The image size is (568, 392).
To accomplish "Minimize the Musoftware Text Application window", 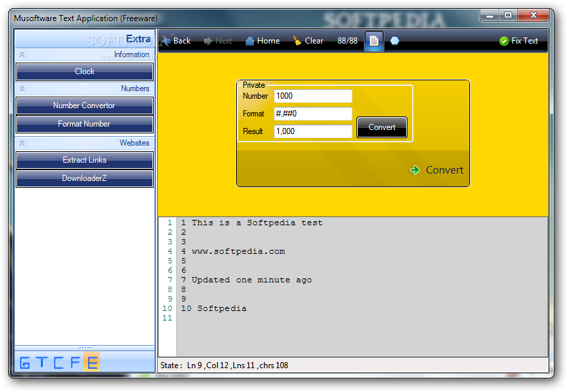I will (x=490, y=15).
